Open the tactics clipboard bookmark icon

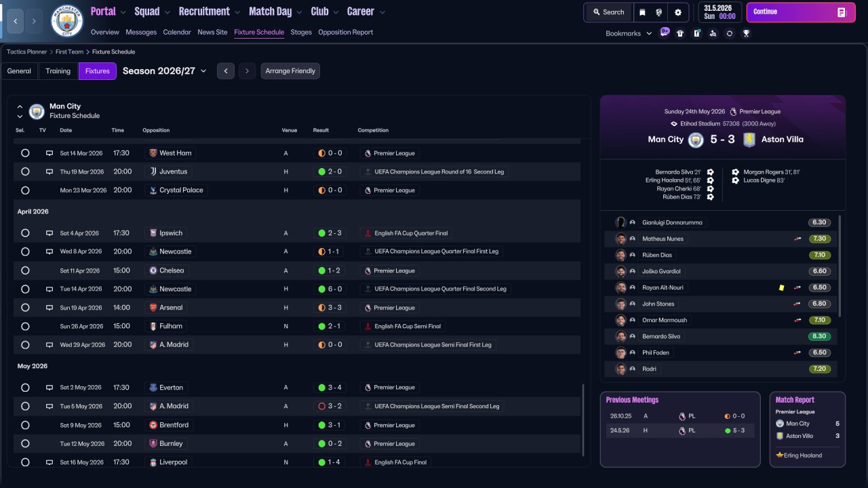tap(696, 33)
